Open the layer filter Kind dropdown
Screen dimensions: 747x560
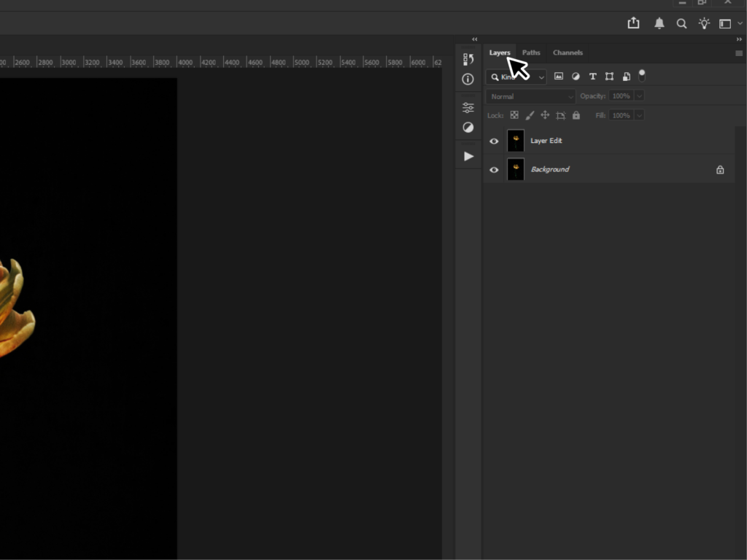point(540,76)
